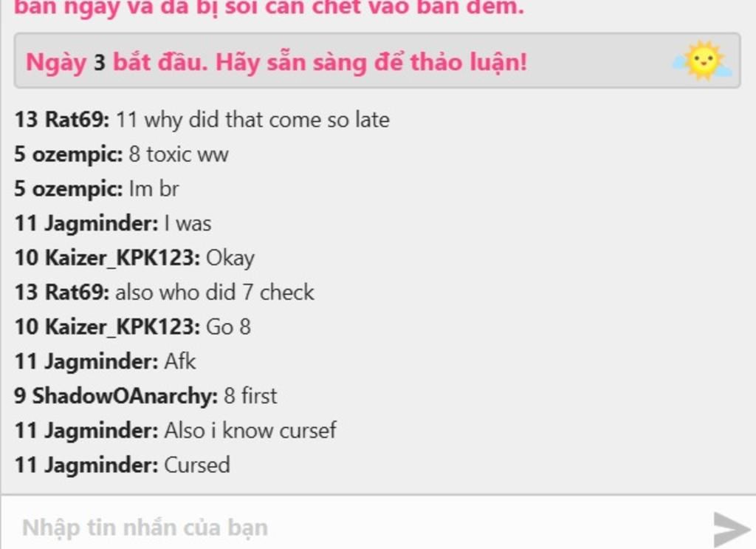Click Kaizer_KPK123's name beside 'Go 8'
Screen dimensions: 756x549
click(123, 327)
